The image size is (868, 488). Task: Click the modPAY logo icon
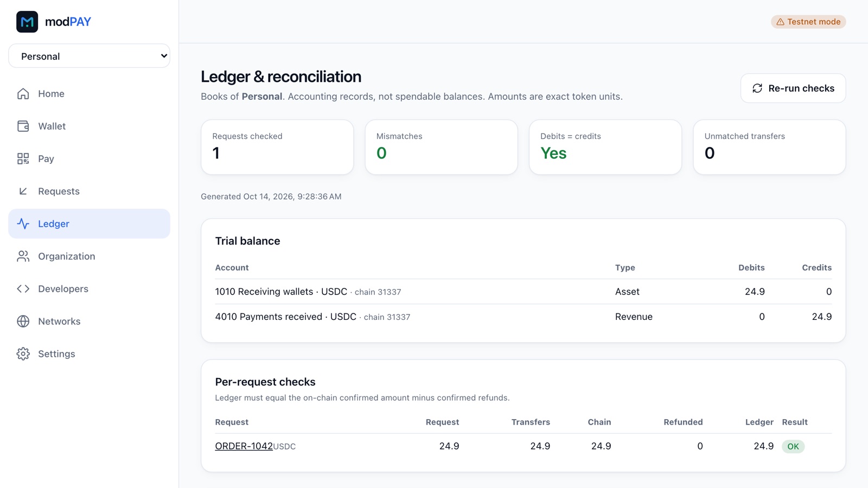27,22
